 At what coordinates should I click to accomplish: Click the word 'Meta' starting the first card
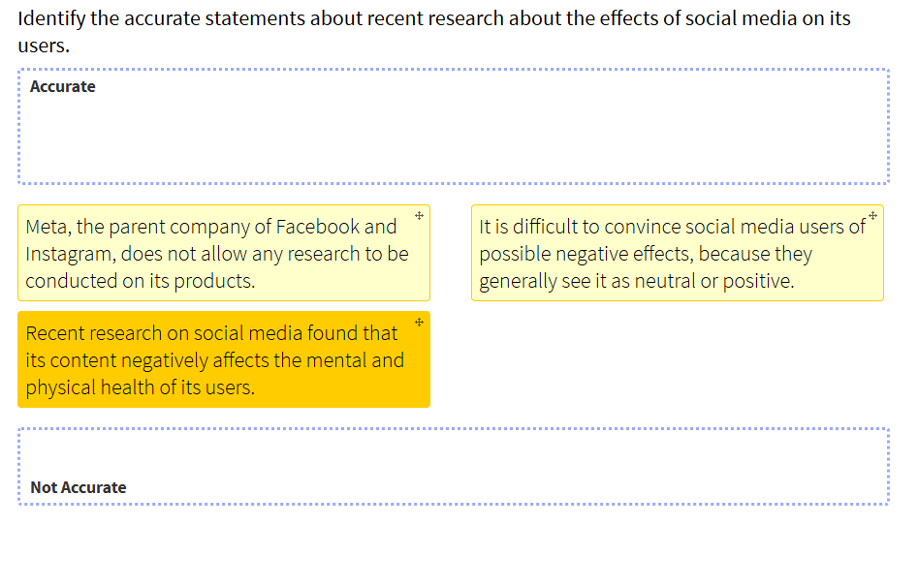pyautogui.click(x=47, y=227)
